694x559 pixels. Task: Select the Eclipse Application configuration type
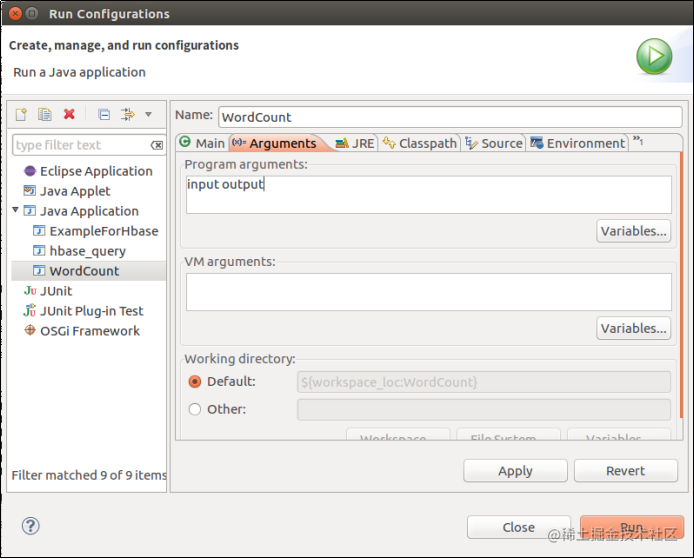click(96, 171)
